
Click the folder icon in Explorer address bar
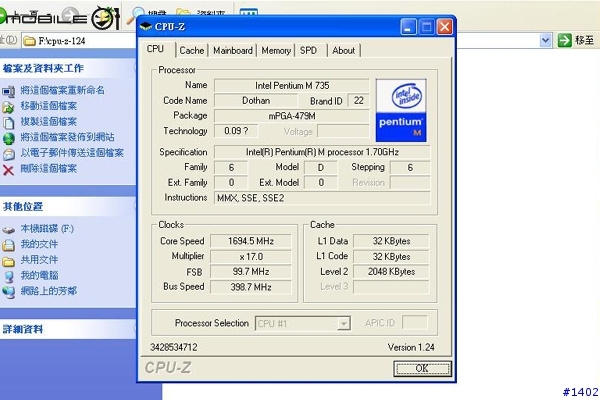tap(29, 41)
